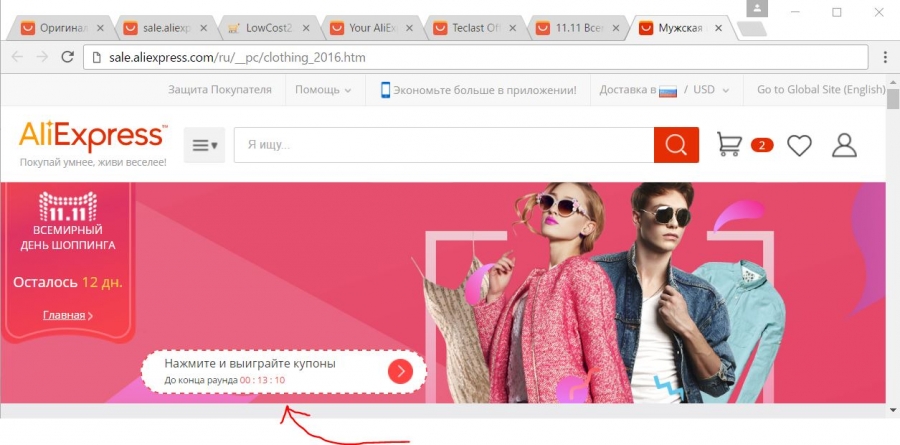
Task: Click the AliExpress logo
Action: tap(94, 137)
